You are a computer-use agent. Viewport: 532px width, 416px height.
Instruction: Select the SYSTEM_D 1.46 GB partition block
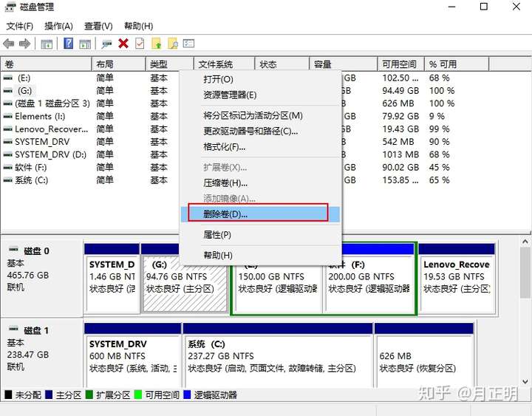pos(112,279)
